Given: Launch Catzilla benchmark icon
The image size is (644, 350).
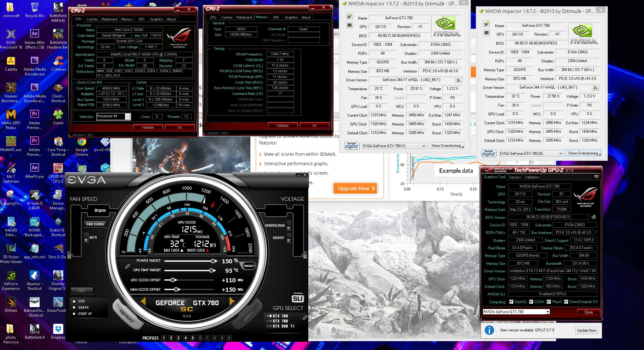Looking at the screenshot, I should point(11,63).
